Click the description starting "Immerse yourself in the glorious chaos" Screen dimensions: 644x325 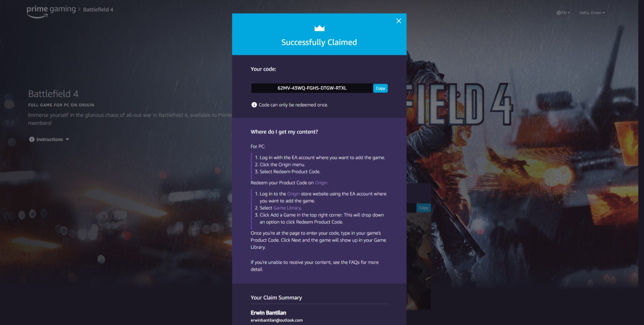pyautogui.click(x=130, y=119)
